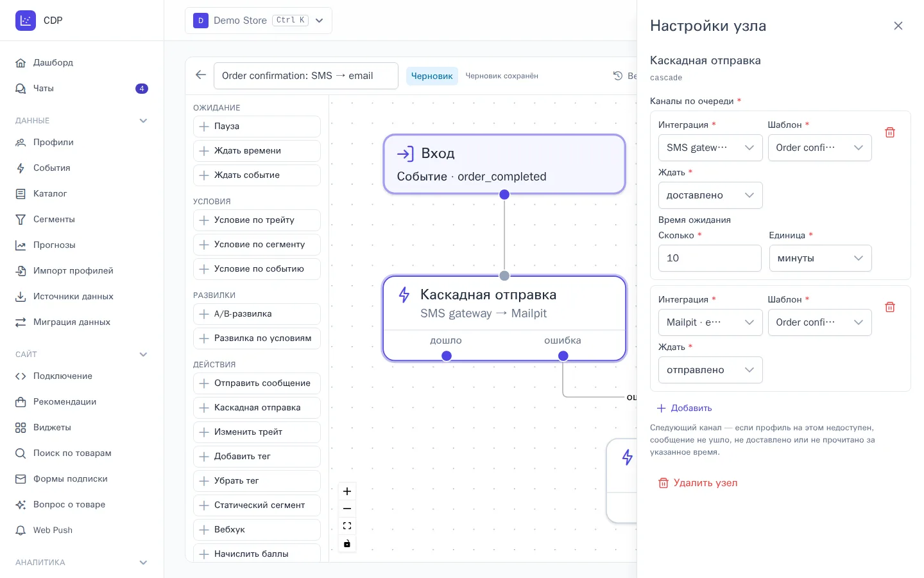Click Добавить to add a channel
924x578 pixels.
tap(684, 408)
